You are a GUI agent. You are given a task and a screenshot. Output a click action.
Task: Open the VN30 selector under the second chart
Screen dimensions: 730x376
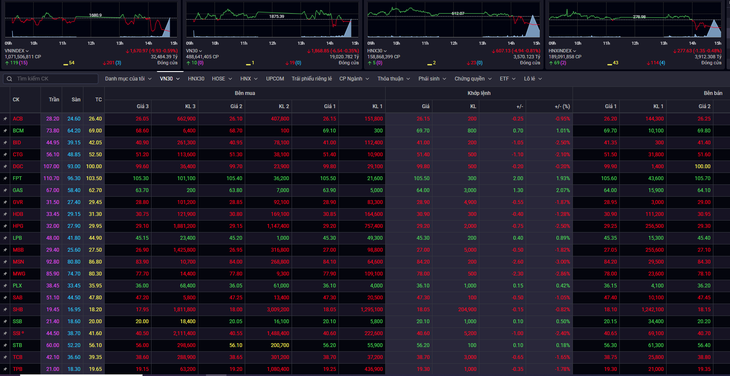(195, 51)
